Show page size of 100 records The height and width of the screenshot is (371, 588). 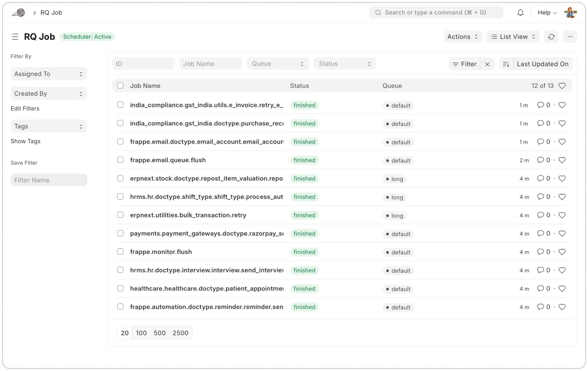tap(142, 333)
